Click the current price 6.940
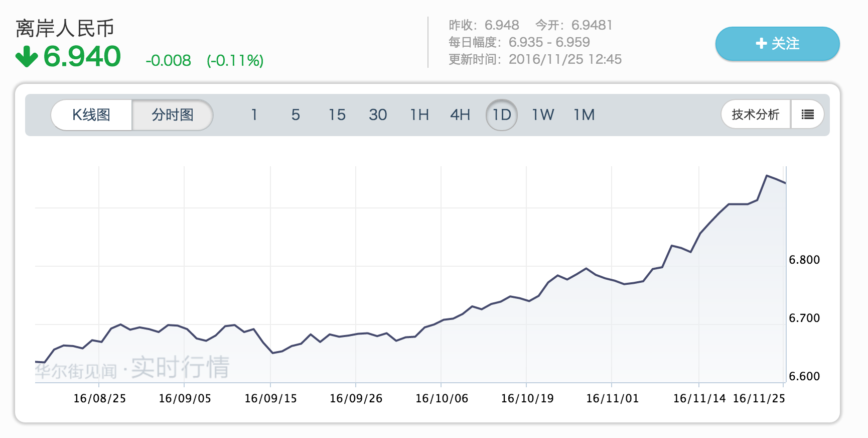Screen dimensions: 868x438 (x=82, y=56)
